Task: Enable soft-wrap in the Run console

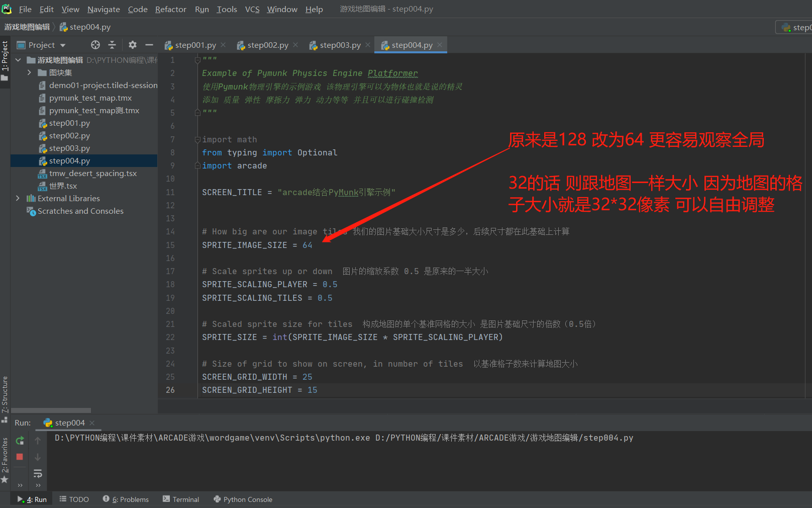Action: pyautogui.click(x=38, y=473)
